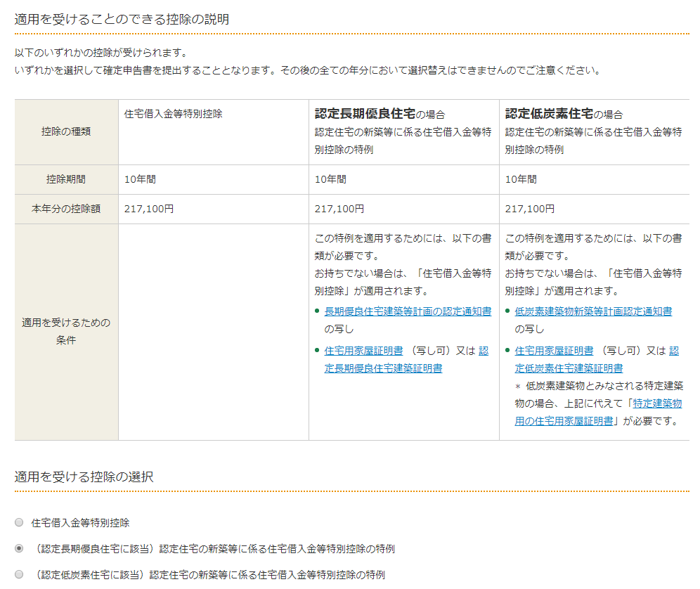Click 217,100円 in the 認定長期優良住宅 column
This screenshot has height=589, width=700.
point(339,209)
